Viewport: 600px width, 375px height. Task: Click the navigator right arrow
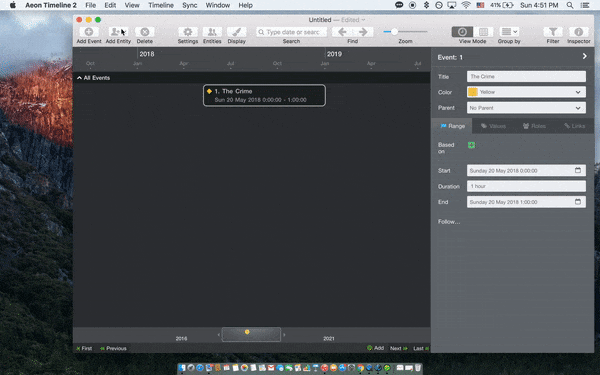point(284,335)
